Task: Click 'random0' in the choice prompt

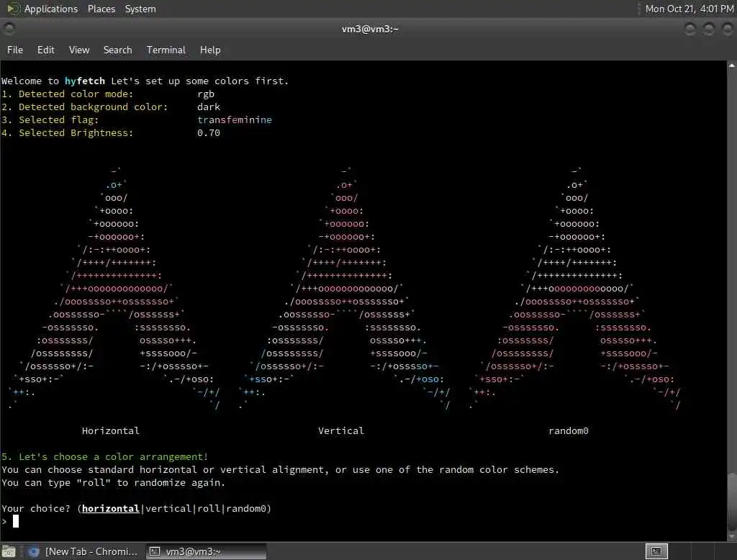Action: (246, 508)
